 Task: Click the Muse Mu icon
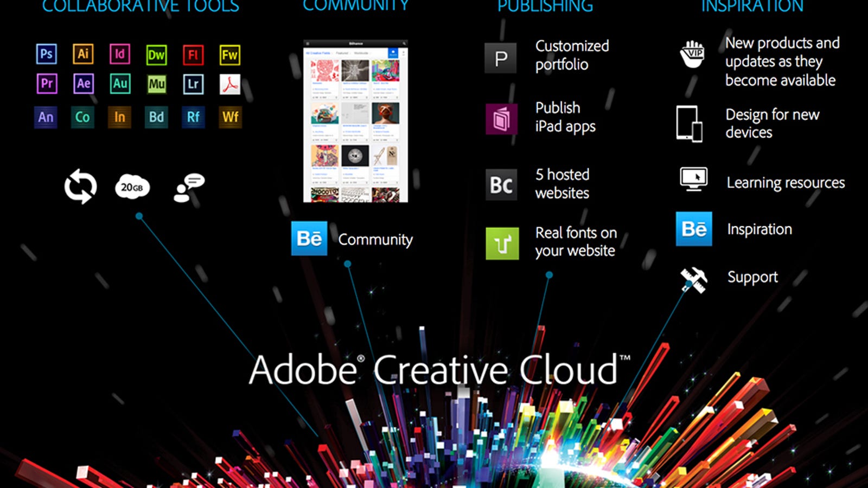tap(157, 84)
